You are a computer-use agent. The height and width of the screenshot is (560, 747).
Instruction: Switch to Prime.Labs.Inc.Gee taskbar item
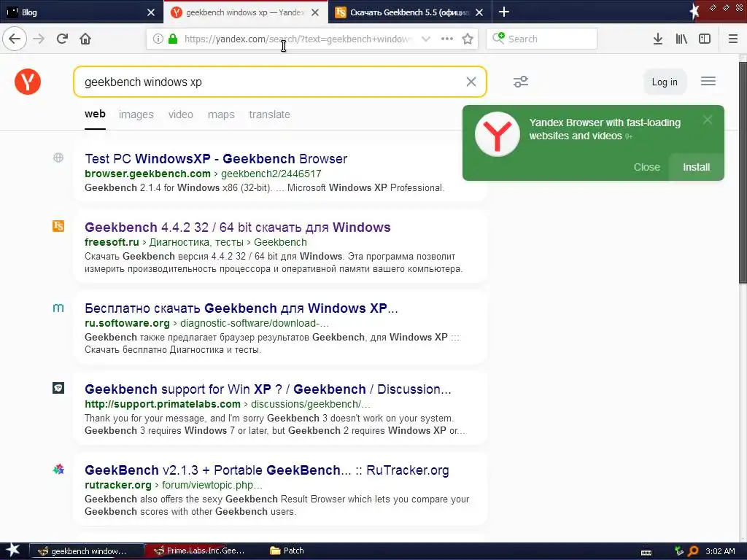[203, 551]
